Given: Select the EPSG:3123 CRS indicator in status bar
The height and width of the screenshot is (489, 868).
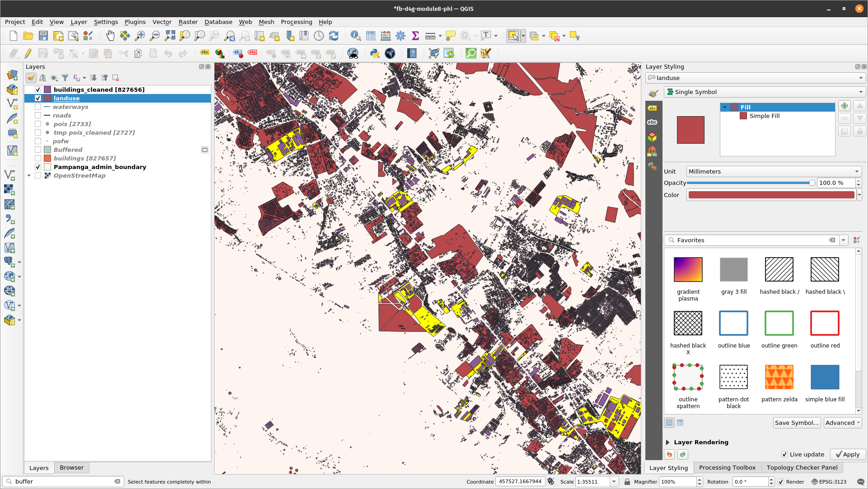Looking at the screenshot, I should [x=831, y=481].
